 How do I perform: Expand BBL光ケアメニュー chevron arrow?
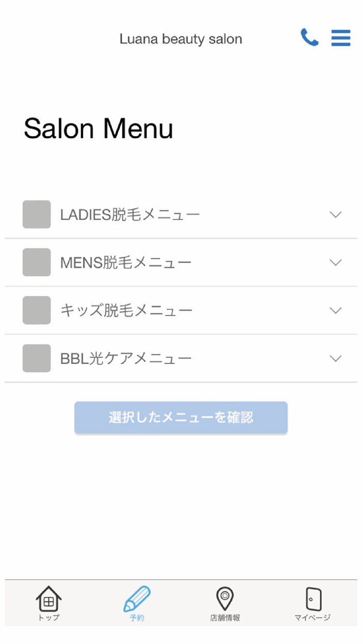(x=336, y=358)
